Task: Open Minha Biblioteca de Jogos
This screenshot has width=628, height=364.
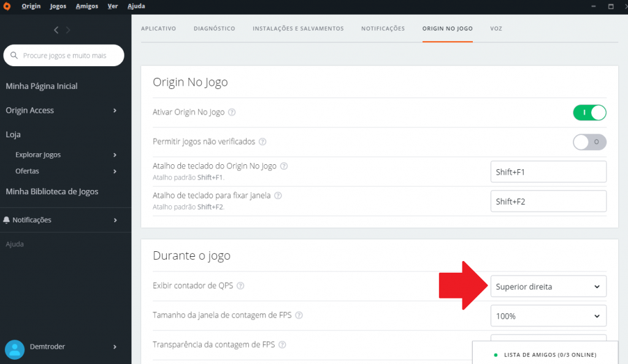Action: [52, 192]
